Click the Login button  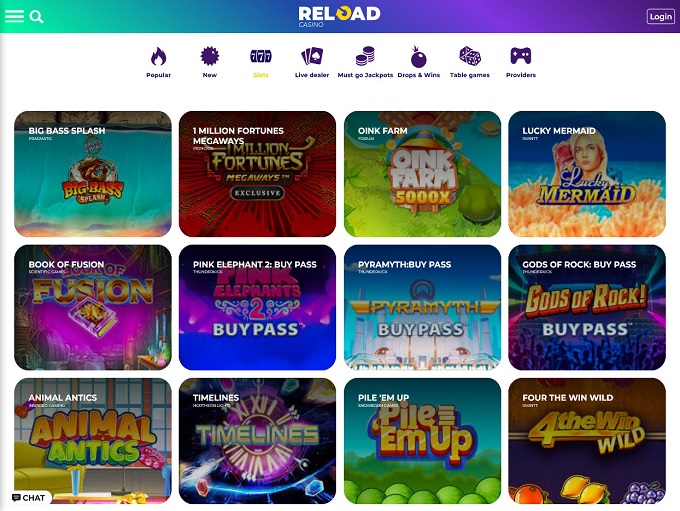tap(660, 16)
